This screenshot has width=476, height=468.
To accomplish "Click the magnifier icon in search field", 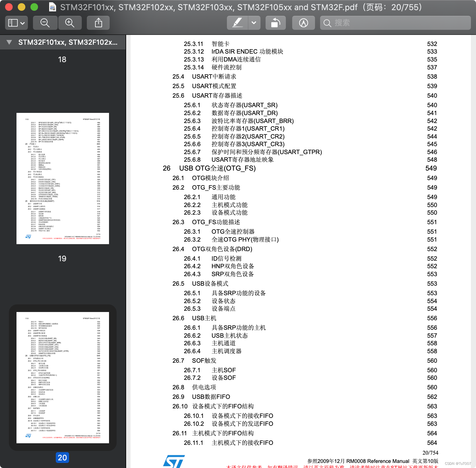I will click(327, 23).
